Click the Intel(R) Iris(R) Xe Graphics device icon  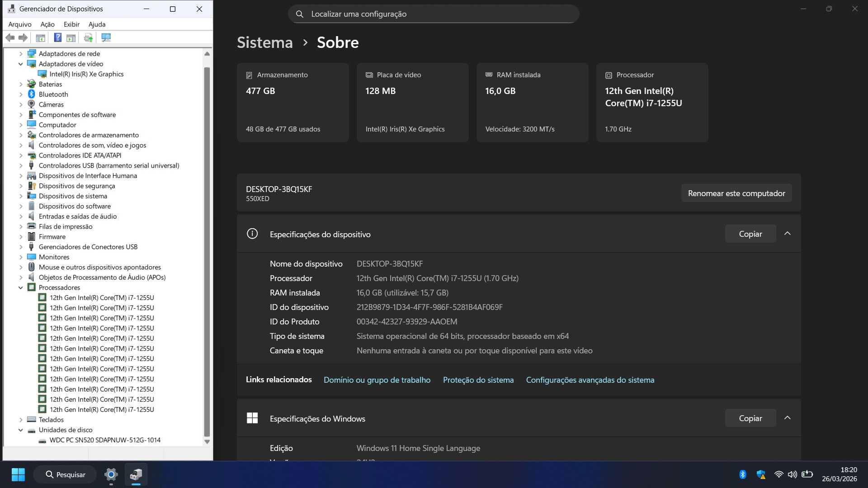coord(42,74)
